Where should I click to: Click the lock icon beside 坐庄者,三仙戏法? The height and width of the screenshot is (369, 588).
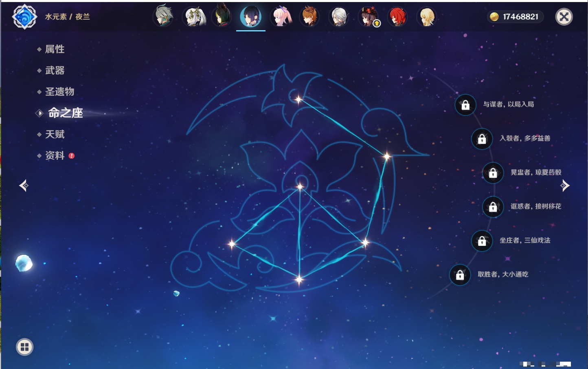pyautogui.click(x=482, y=241)
